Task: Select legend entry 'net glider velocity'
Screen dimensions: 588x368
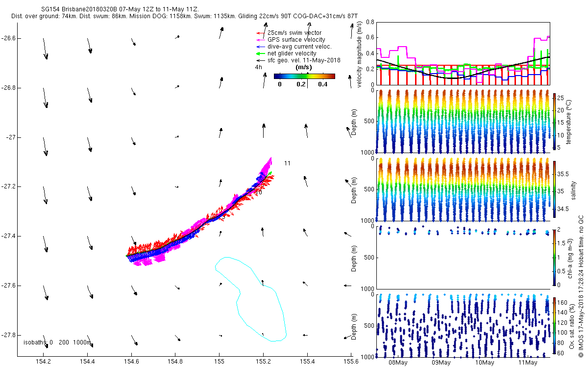Action: tap(292, 53)
